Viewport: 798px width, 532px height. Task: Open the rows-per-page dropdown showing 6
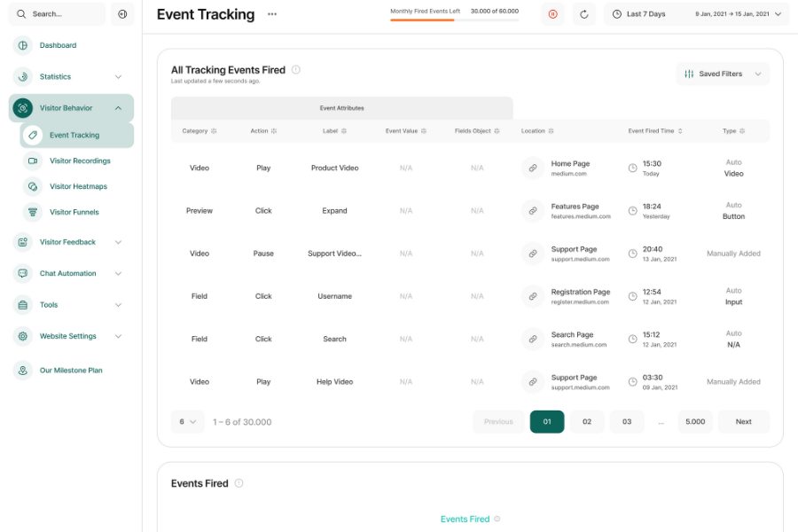click(x=187, y=421)
